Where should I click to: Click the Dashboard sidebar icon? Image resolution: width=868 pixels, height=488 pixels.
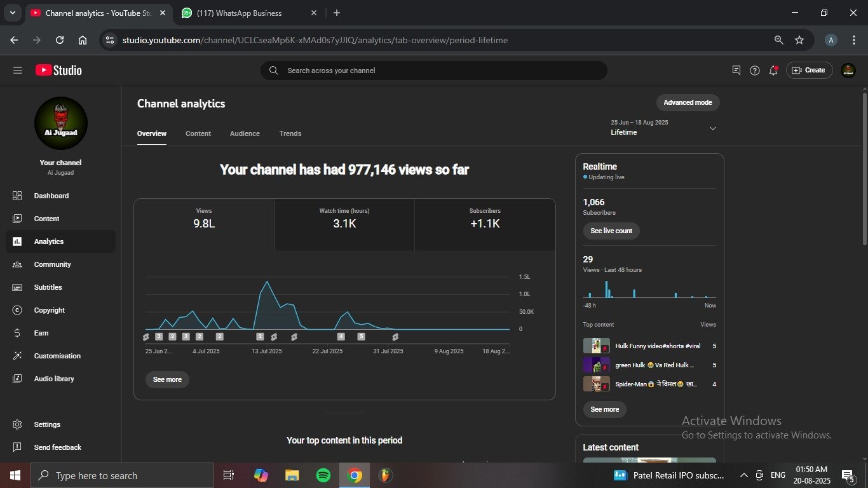pyautogui.click(x=17, y=196)
